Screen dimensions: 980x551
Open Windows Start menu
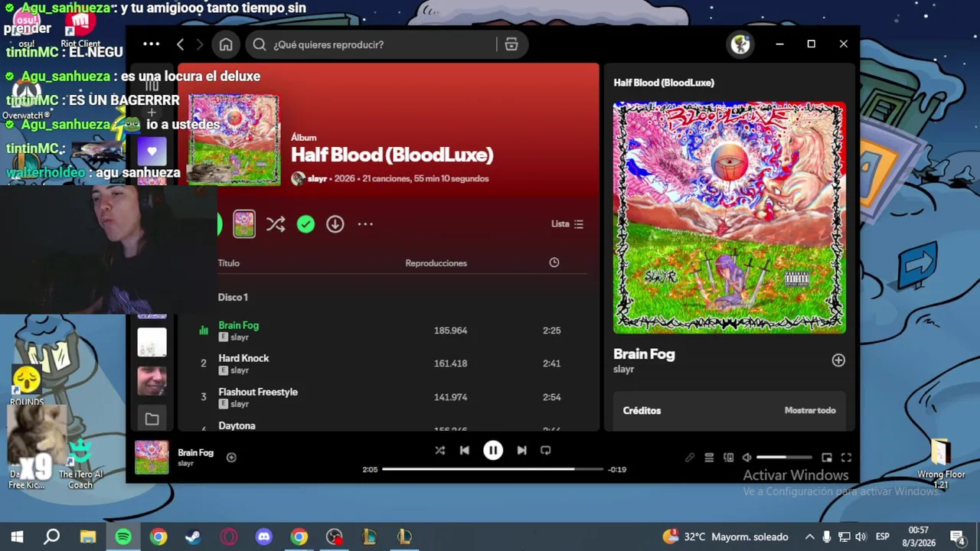pos(17,537)
